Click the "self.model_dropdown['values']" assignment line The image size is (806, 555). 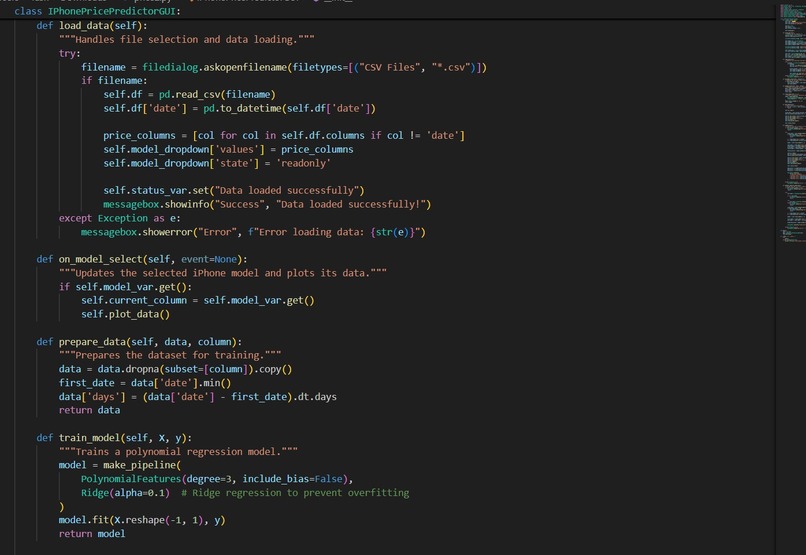[x=228, y=149]
